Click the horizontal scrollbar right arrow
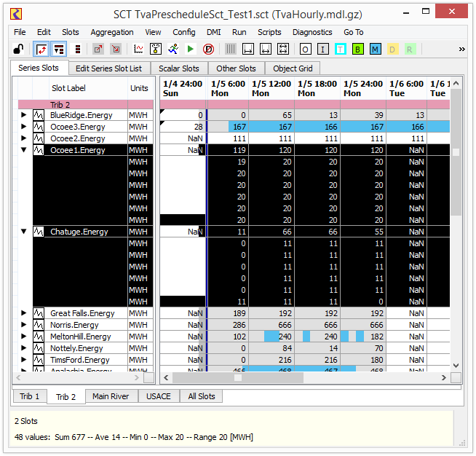476x456 pixels. pyautogui.click(x=444, y=377)
